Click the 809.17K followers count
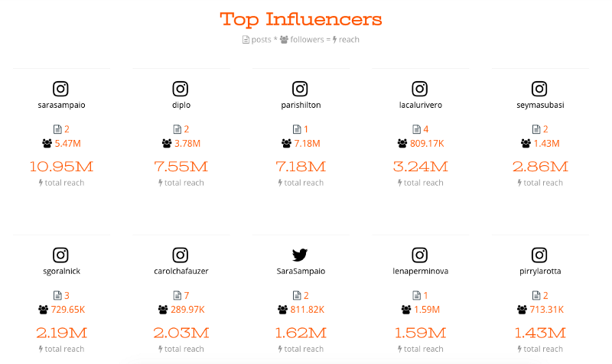Viewport: 612px width, 364px height. click(427, 144)
